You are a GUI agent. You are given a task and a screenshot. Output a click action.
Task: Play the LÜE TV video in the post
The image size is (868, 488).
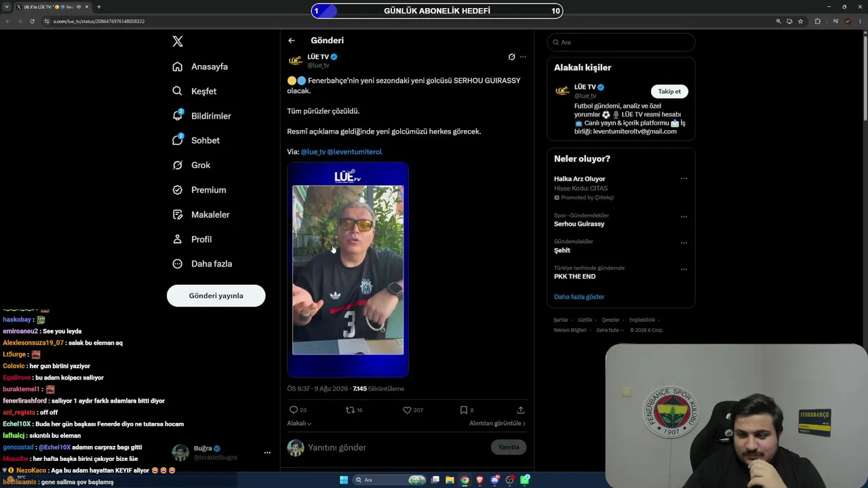click(348, 270)
